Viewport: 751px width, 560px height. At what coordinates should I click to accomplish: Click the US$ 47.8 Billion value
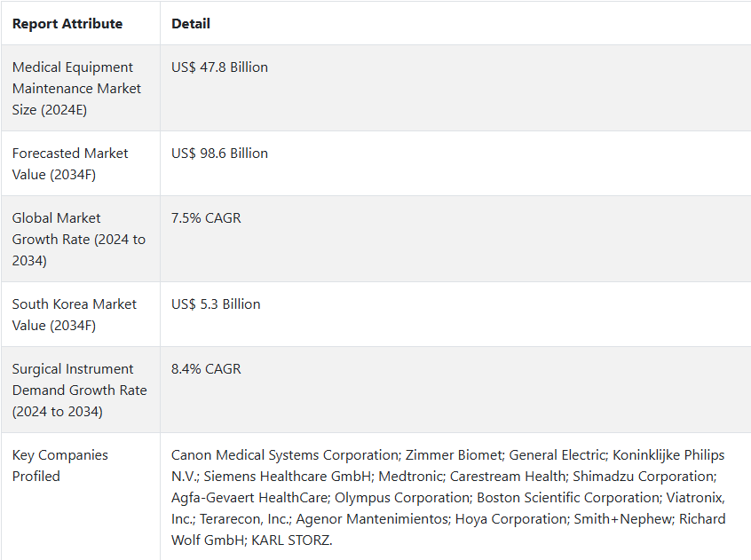tap(219, 67)
